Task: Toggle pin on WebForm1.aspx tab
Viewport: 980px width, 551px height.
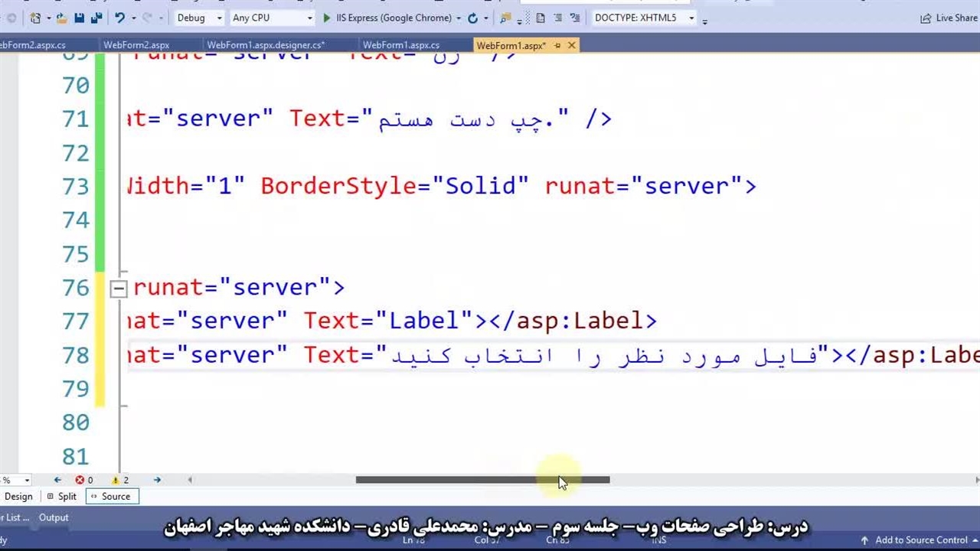Action: (557, 46)
